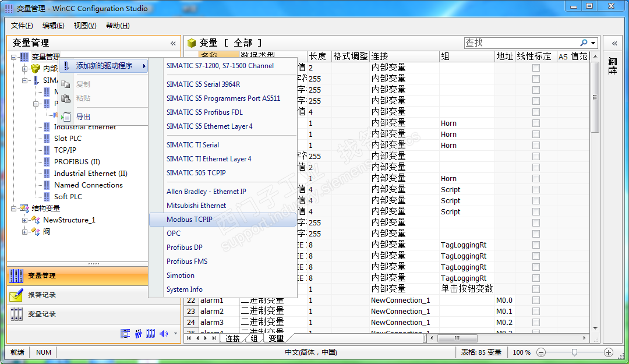Click the 结构变量 structure tags icon
This screenshot has height=364, width=629.
click(x=24, y=208)
